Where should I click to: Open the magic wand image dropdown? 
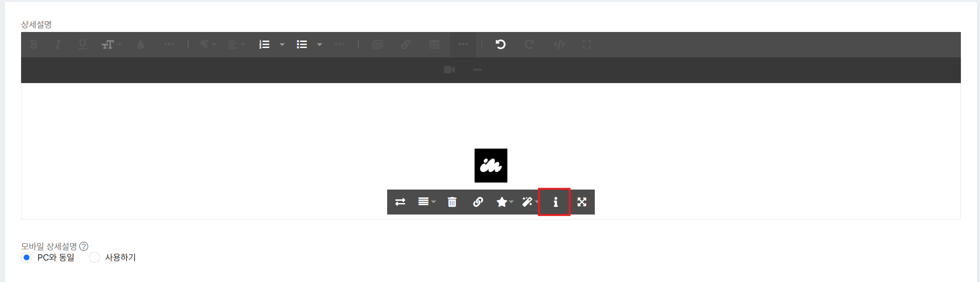click(x=530, y=202)
